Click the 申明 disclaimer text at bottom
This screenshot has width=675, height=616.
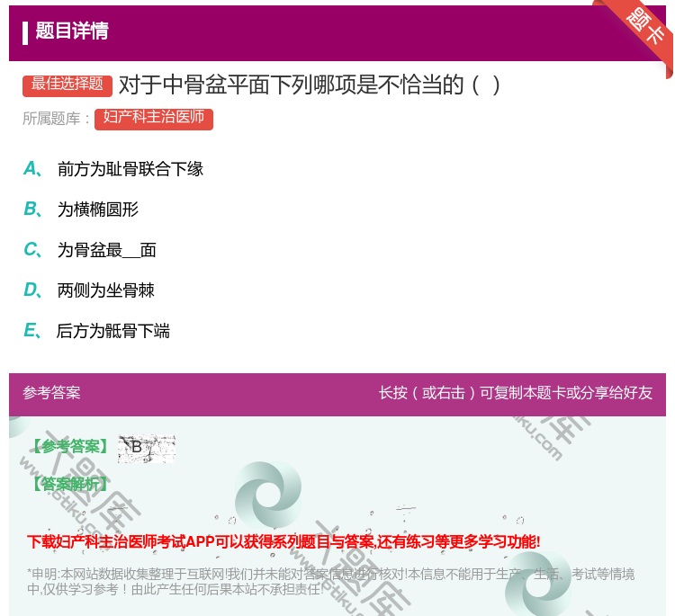click(x=330, y=581)
